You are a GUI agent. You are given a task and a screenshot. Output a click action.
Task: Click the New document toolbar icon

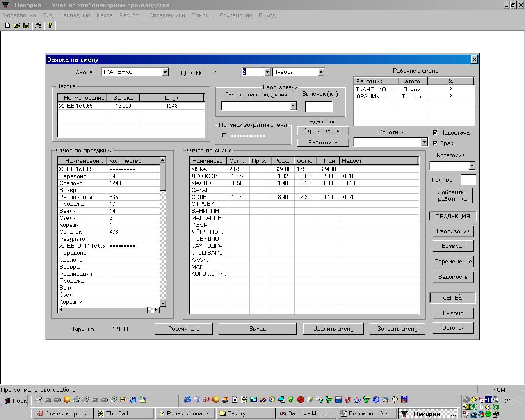coord(7,25)
